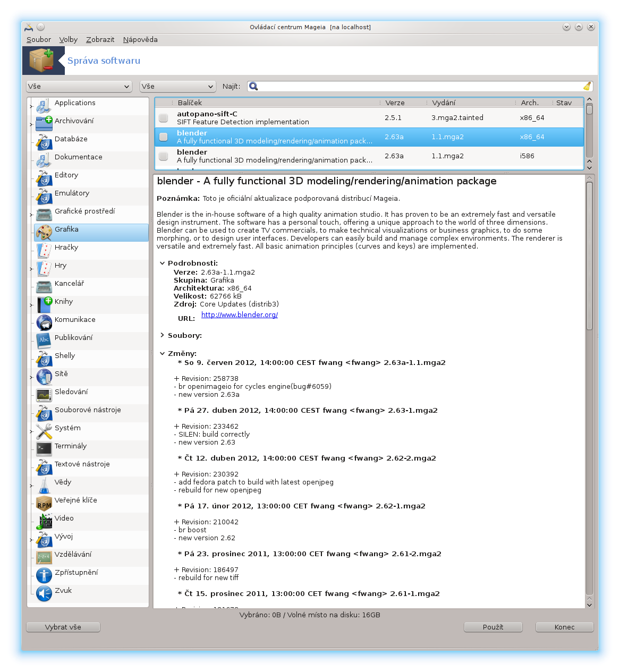Click the Vědy flask icon
Image resolution: width=620 pixels, height=672 pixels.
[x=44, y=486]
